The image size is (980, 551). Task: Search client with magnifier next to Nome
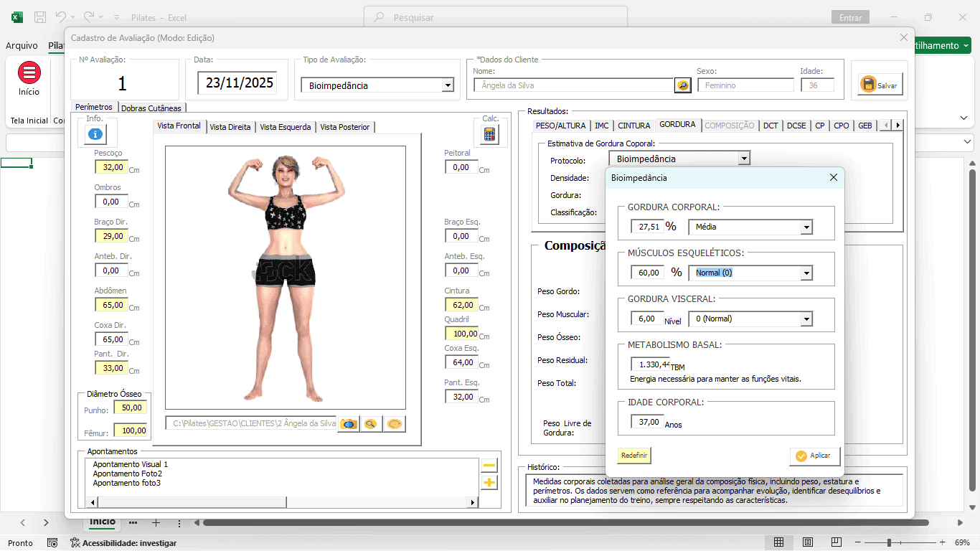(682, 85)
